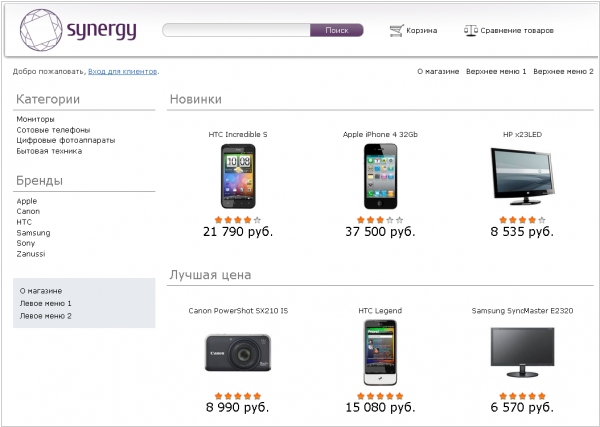Click the HTC Legend star rating

pos(380,396)
